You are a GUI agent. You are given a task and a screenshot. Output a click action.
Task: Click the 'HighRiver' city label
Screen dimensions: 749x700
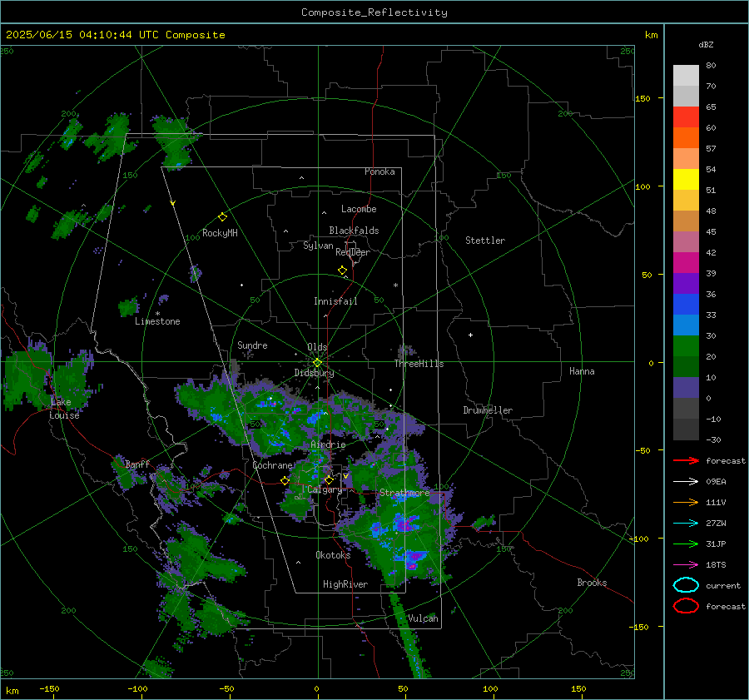click(345, 584)
